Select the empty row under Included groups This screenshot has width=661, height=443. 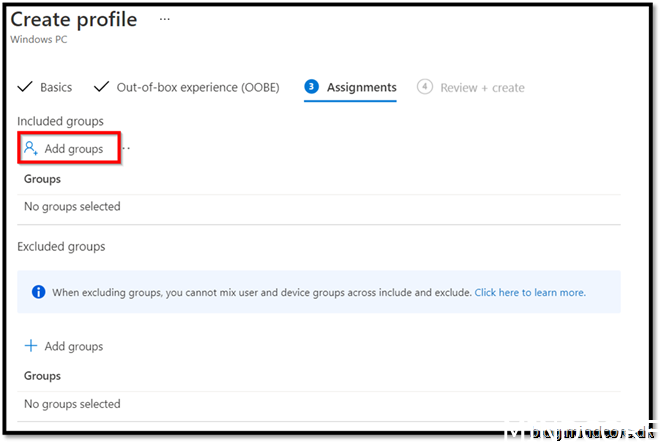[x=72, y=207]
